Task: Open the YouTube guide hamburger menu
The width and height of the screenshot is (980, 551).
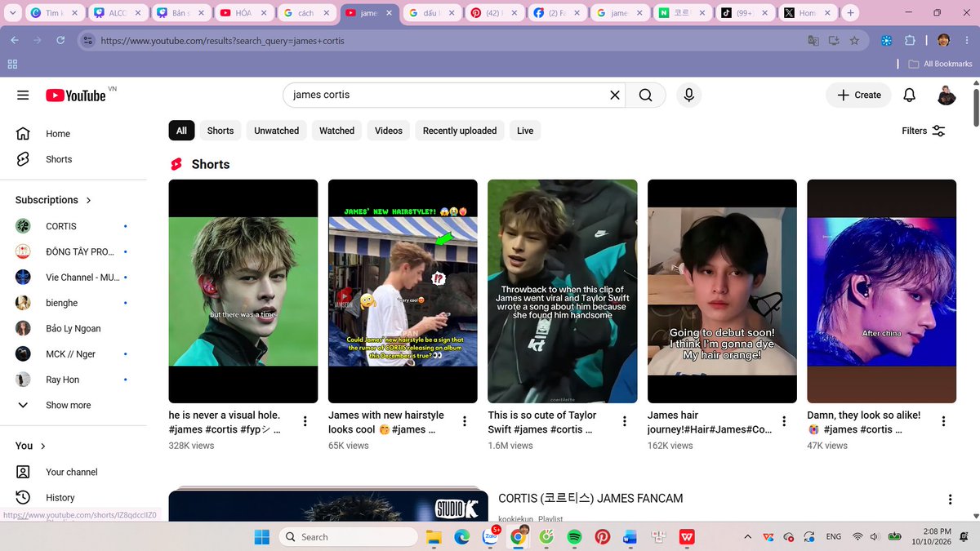Action: [x=23, y=96]
